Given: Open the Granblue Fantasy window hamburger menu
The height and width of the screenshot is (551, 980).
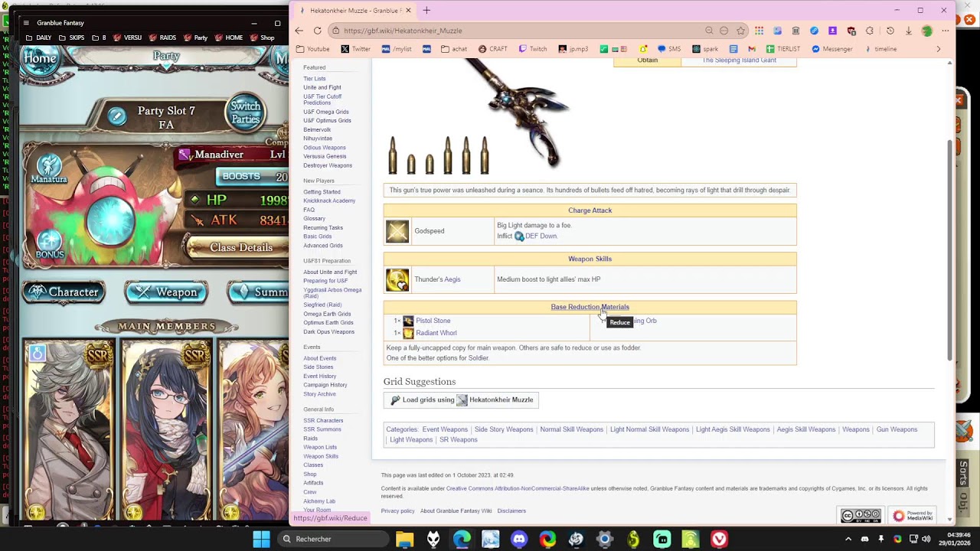Looking at the screenshot, I should tap(25, 23).
